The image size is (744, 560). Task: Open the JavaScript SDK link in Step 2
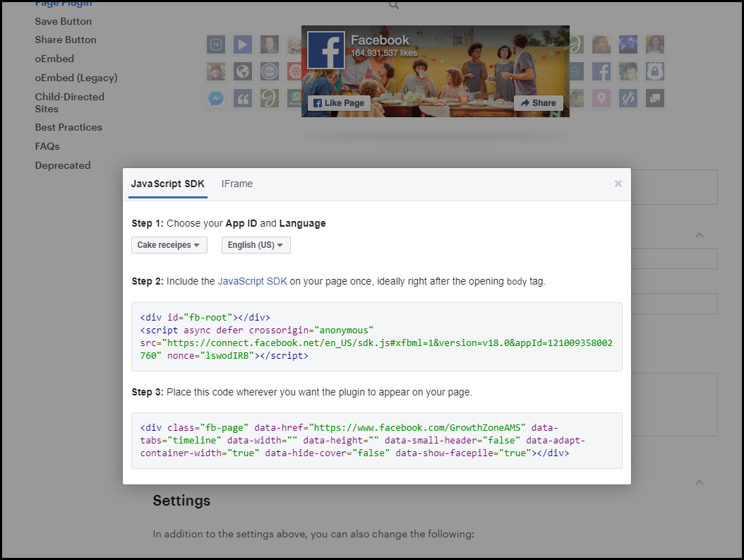pos(252,281)
